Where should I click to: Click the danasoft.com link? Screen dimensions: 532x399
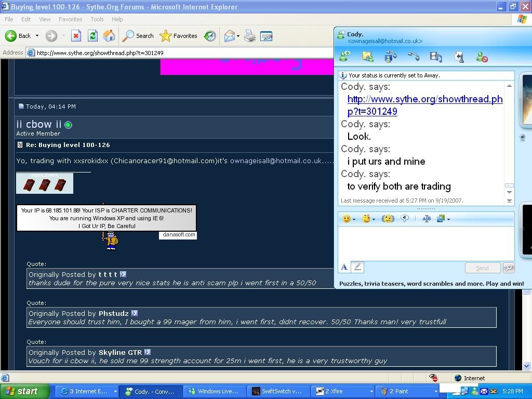179,235
